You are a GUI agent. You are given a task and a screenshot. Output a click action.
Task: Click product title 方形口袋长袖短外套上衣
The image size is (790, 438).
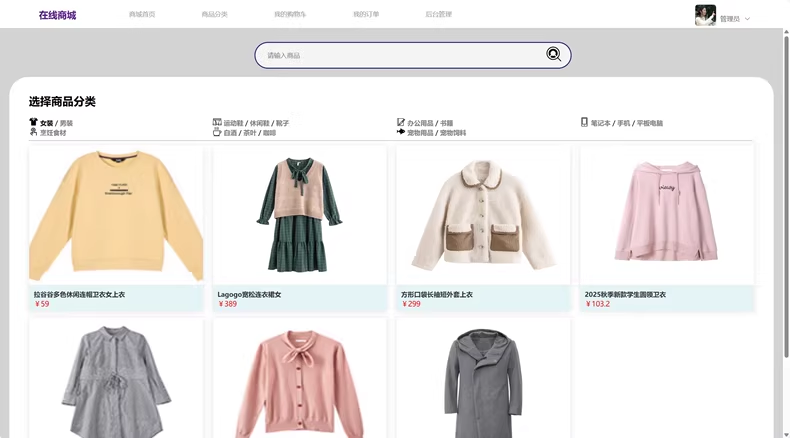click(436, 294)
